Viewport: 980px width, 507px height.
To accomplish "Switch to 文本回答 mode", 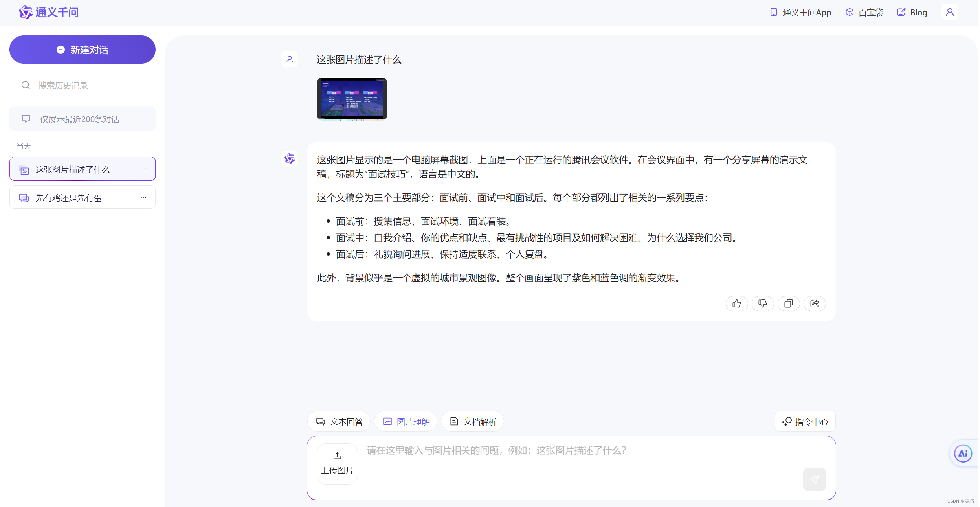I will point(338,421).
